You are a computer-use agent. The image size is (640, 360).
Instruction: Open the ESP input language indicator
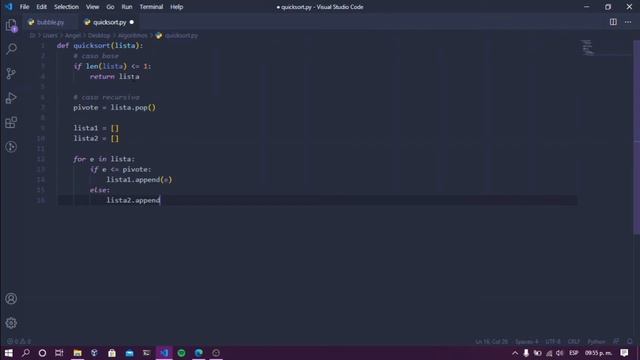(573, 353)
